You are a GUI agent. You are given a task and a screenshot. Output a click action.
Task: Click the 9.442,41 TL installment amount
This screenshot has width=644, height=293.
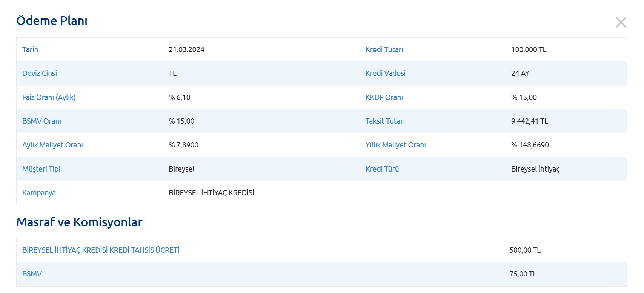tap(529, 121)
